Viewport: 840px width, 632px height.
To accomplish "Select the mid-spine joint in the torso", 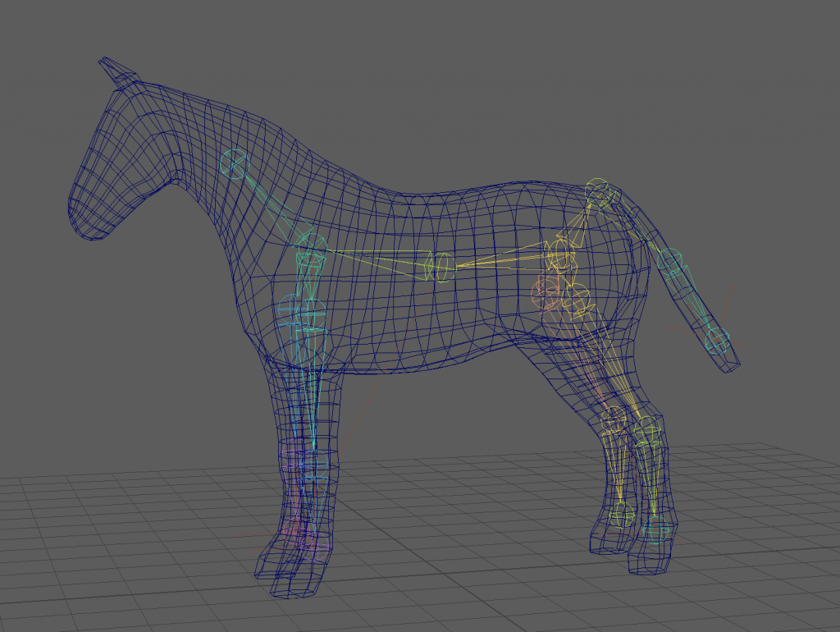I will click(x=443, y=266).
